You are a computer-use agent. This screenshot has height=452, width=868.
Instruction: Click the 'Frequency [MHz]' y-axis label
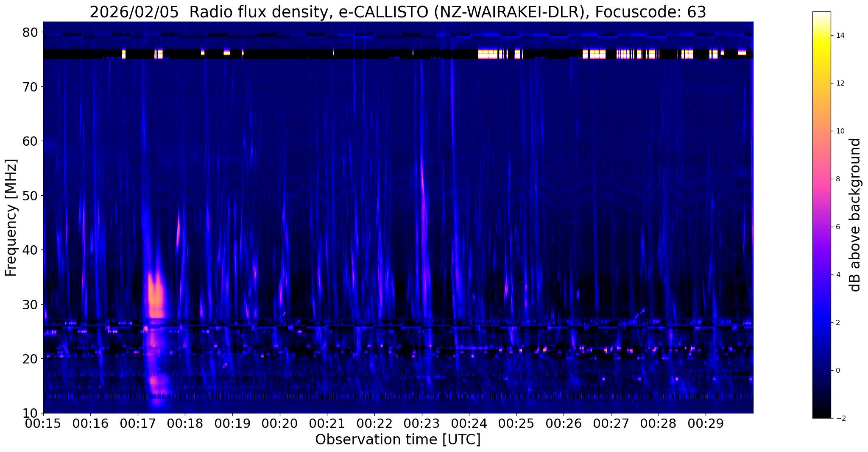[11, 218]
